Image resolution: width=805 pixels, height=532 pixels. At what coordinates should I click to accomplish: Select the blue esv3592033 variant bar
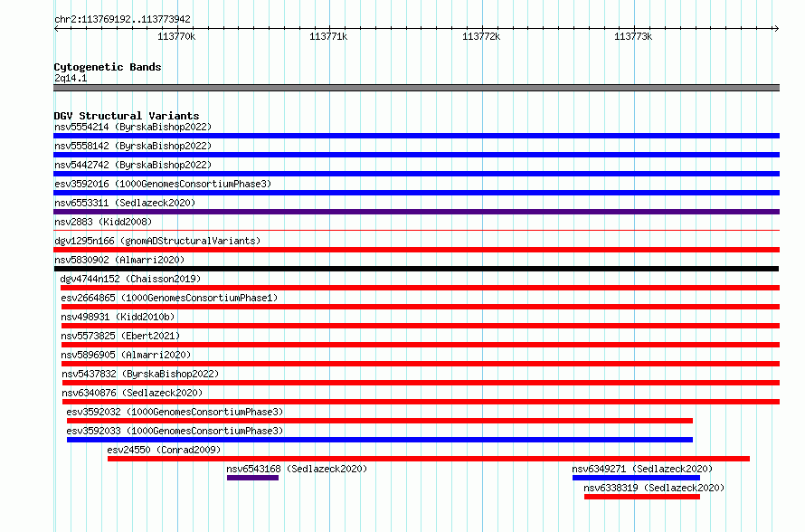click(x=380, y=440)
